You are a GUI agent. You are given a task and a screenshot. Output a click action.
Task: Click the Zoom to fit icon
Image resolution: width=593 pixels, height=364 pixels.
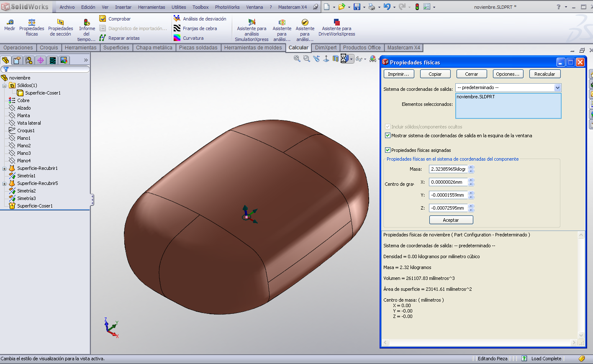click(x=297, y=59)
